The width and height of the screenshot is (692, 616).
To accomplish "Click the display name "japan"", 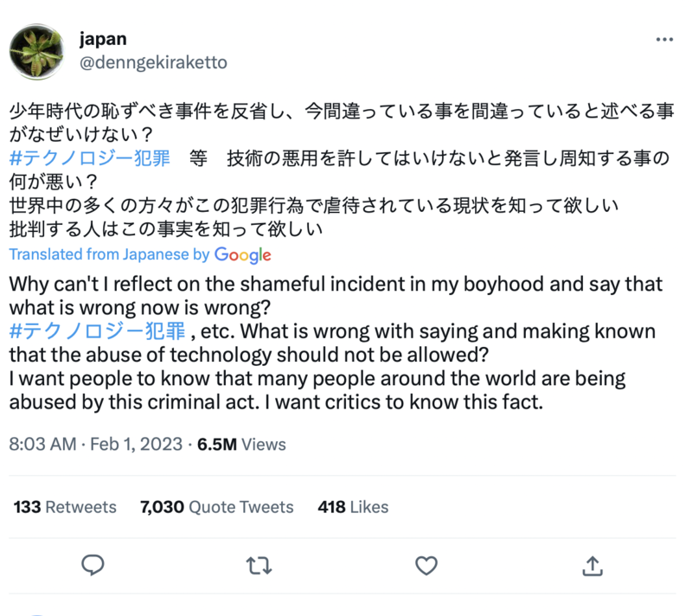I will 103,39.
